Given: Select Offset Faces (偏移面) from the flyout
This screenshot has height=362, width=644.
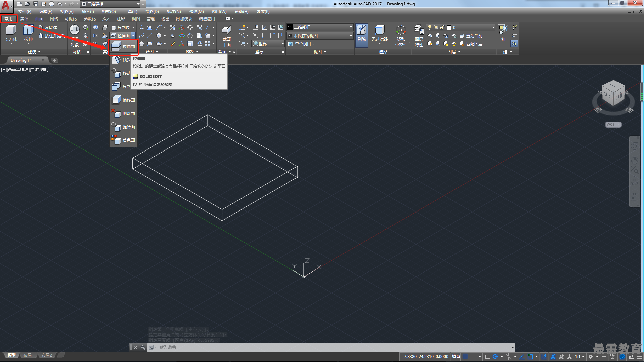Looking at the screenshot, I should (123, 100).
